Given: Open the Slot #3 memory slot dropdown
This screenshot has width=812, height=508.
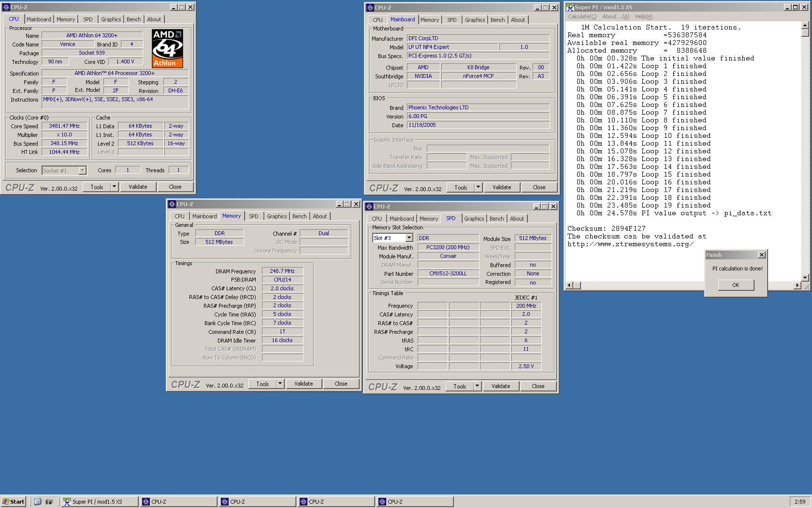Looking at the screenshot, I should tap(409, 238).
